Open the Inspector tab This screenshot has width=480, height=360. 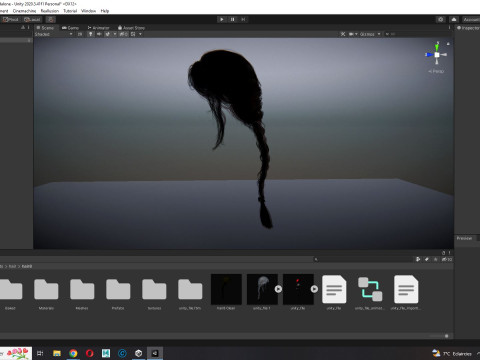468,28
